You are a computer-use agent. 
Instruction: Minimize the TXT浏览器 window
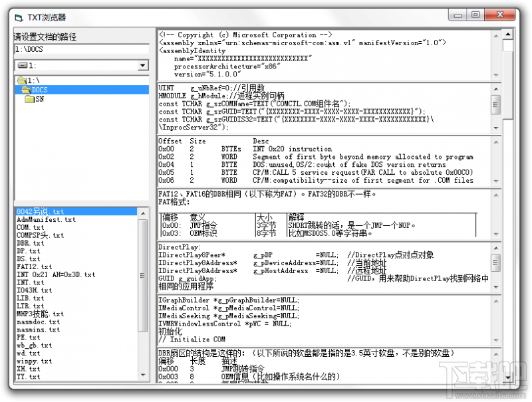click(458, 15)
